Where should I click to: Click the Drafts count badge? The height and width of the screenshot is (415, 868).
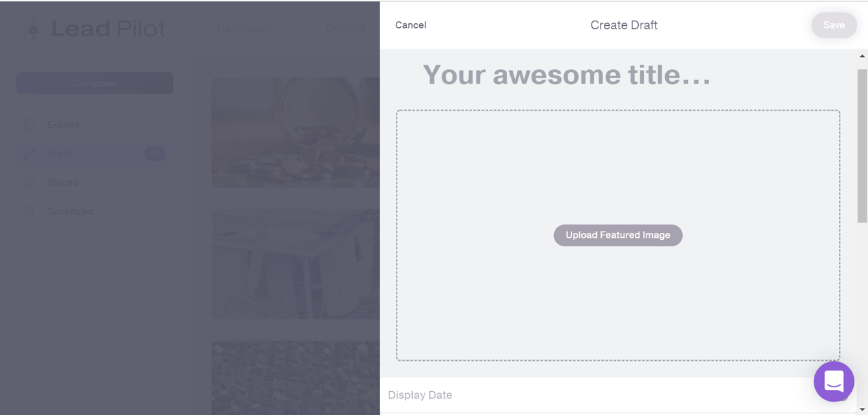155,153
